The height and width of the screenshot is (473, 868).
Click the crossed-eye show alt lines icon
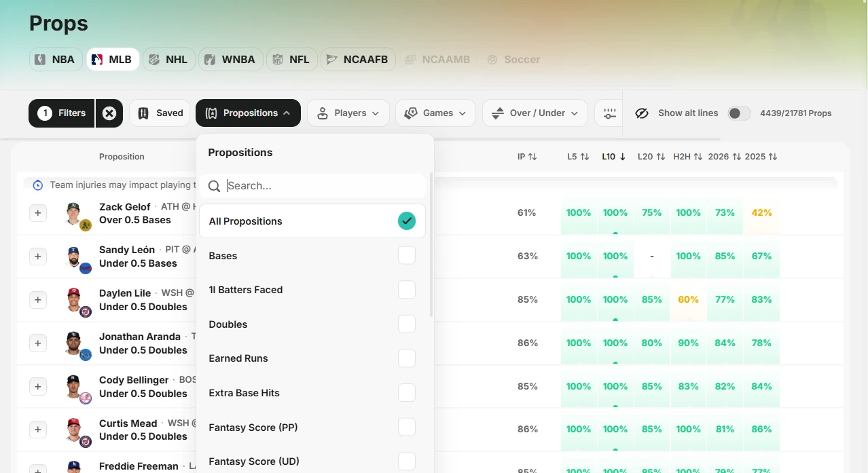642,113
